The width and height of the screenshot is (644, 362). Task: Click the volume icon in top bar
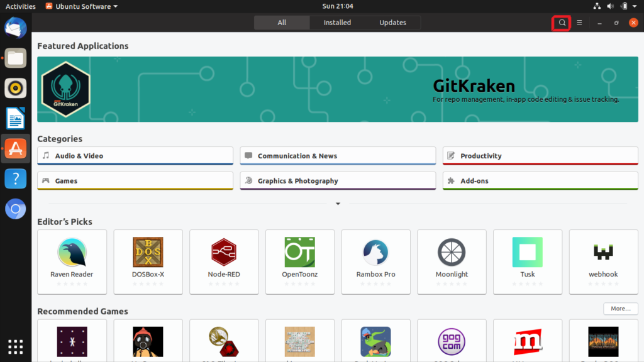(610, 6)
